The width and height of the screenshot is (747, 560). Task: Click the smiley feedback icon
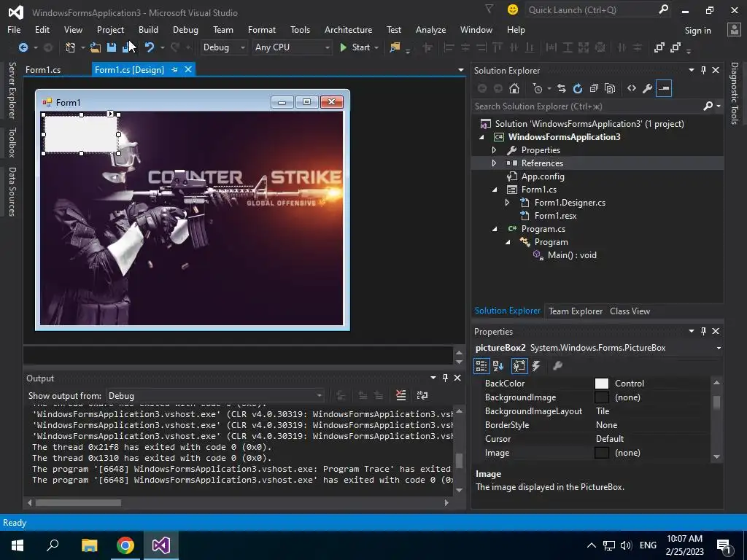513,9
